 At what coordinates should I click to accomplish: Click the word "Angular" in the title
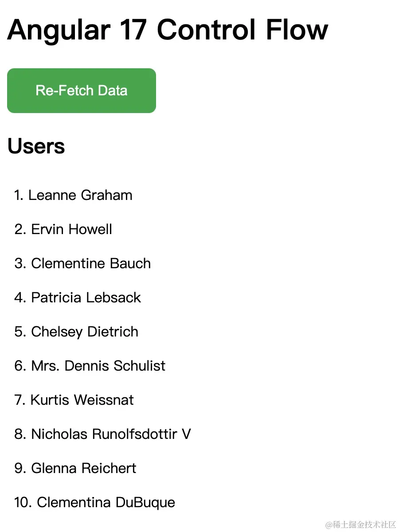pyautogui.click(x=58, y=30)
